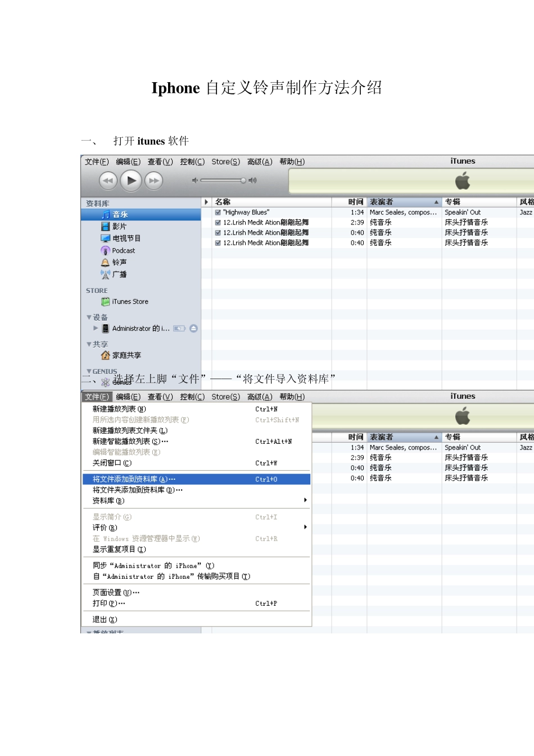
Task: Choose 新建播放列表文件夹(L) menu entry
Action: click(197, 430)
